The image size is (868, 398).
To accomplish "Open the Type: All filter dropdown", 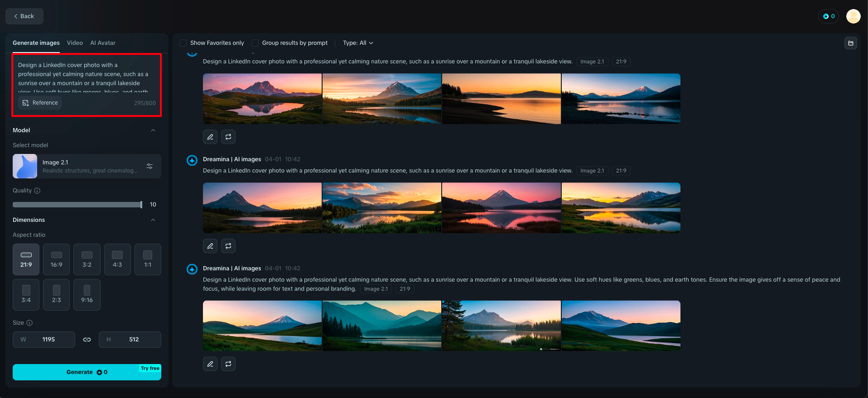I will pyautogui.click(x=358, y=43).
